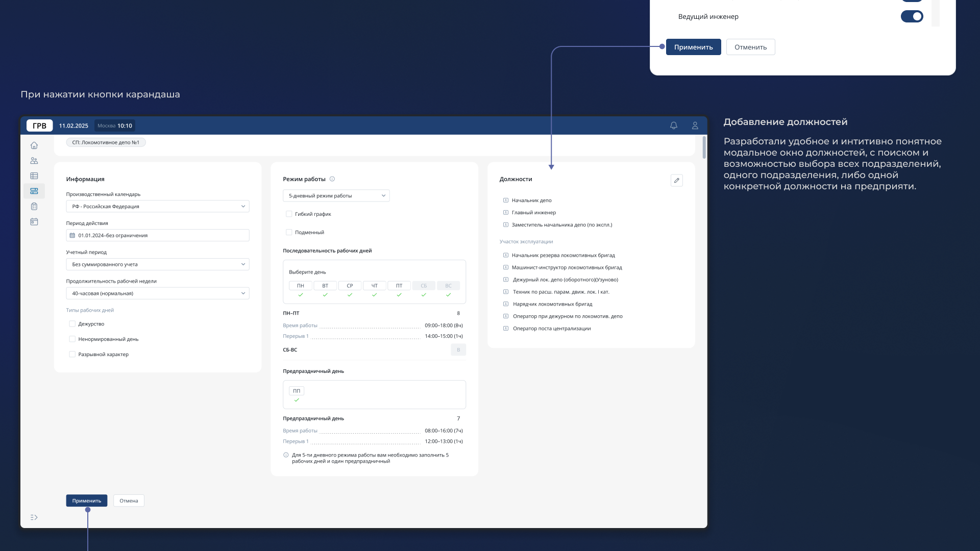Open the Учетный период dropdown

[x=158, y=264]
